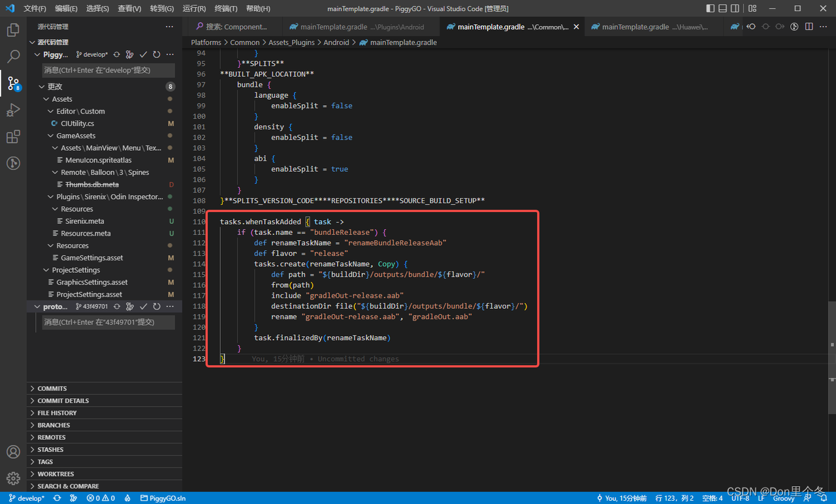Commit changes with the checkmark in Piggy row
Image resolution: width=836 pixels, height=504 pixels.
pos(144,55)
